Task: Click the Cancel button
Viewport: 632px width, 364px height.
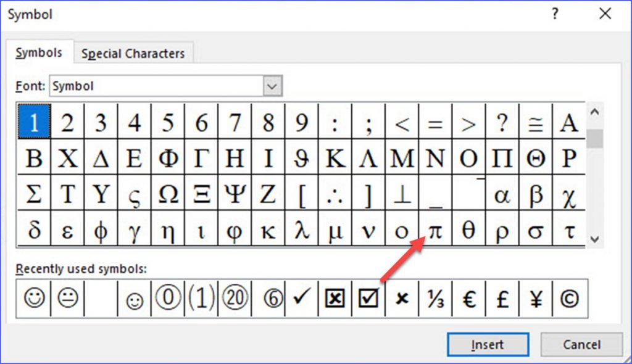Action: [x=581, y=344]
